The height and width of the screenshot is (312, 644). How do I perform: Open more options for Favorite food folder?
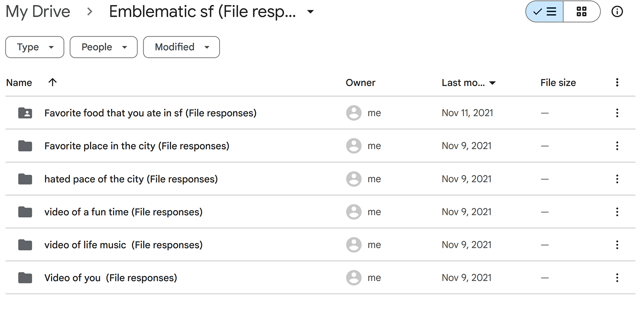[x=617, y=113]
